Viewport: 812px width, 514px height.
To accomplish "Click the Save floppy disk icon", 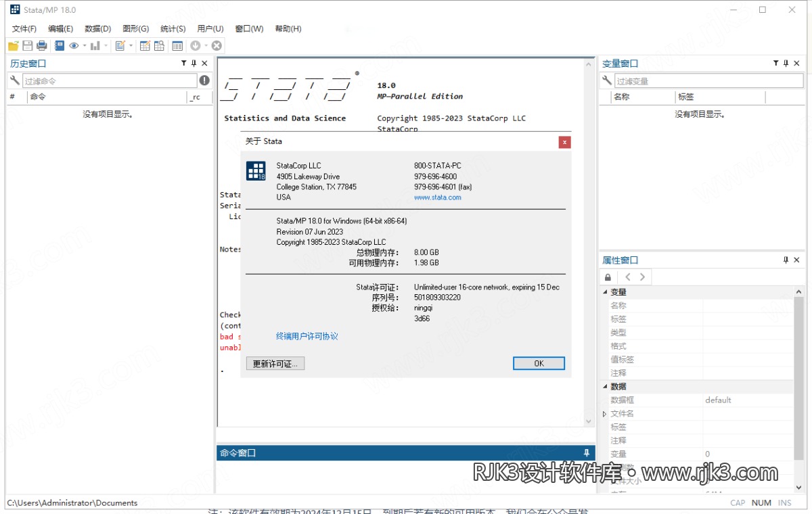I will coord(28,46).
